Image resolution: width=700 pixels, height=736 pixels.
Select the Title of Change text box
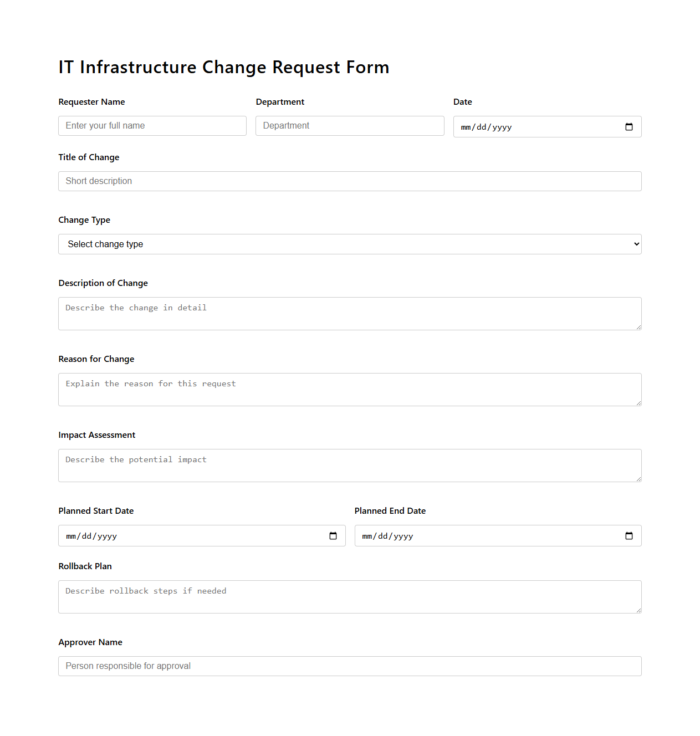[x=349, y=181]
